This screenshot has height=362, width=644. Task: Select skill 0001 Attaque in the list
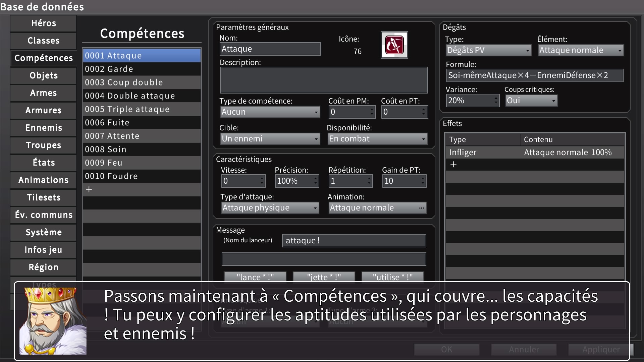[x=142, y=56]
